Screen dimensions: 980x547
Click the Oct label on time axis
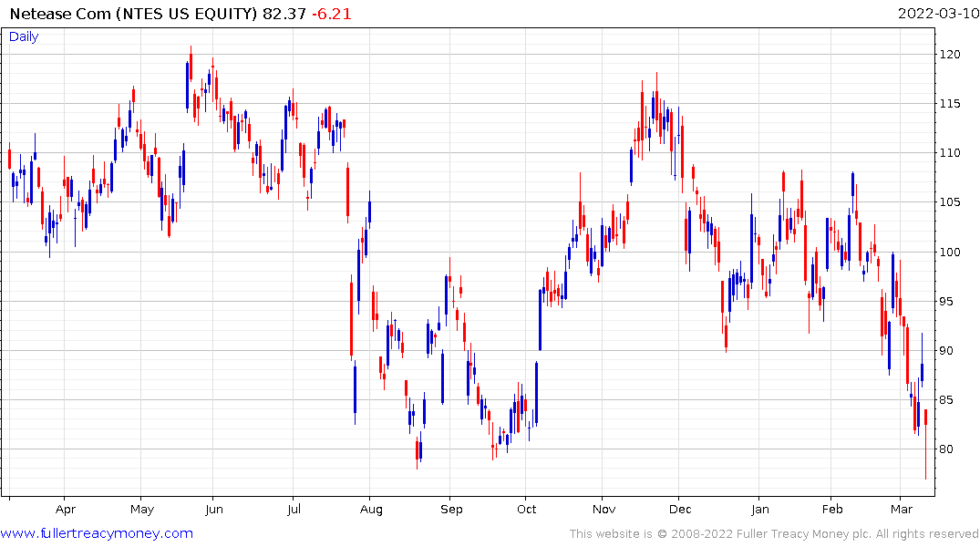(527, 510)
